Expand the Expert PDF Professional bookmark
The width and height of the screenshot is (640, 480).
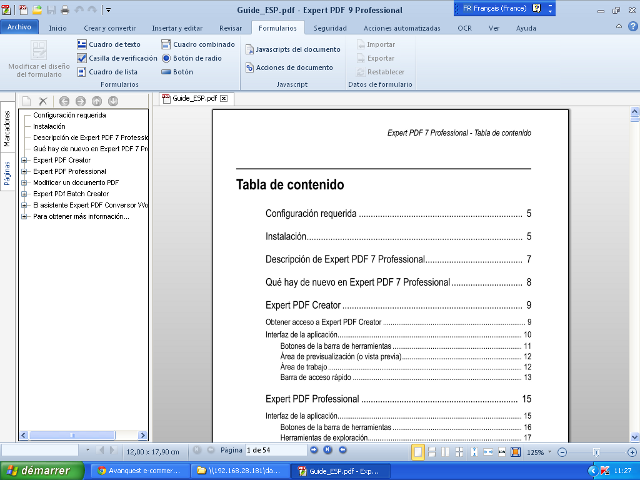pos(24,171)
